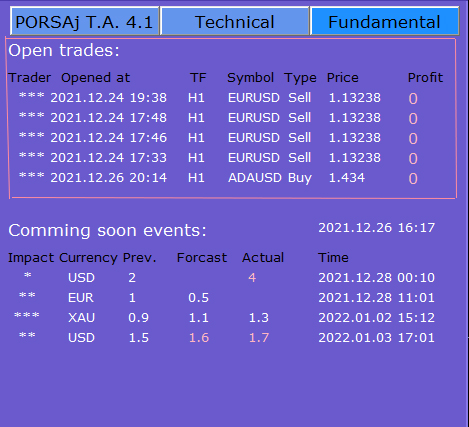Click the forecast value 1.6
The width and height of the screenshot is (469, 427).
point(199,338)
